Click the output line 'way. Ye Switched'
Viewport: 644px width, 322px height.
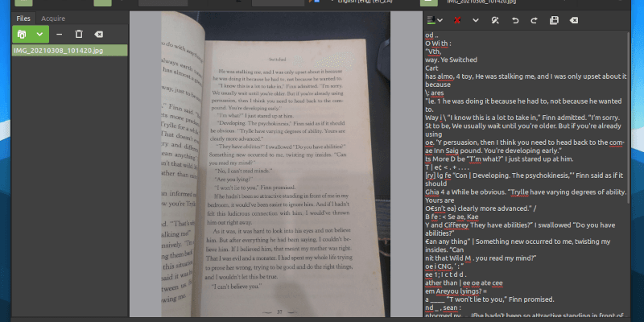click(x=451, y=60)
